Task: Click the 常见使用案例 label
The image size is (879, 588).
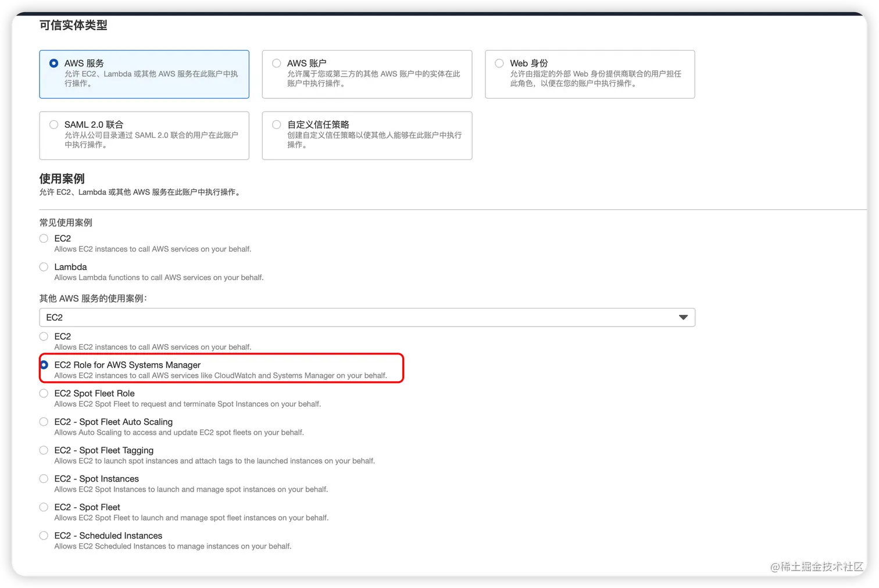Action: coord(66,223)
